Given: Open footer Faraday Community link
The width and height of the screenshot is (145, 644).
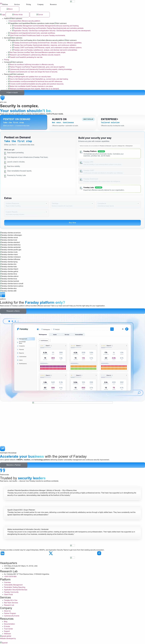Looking at the screenshot, I should point(11,592).
